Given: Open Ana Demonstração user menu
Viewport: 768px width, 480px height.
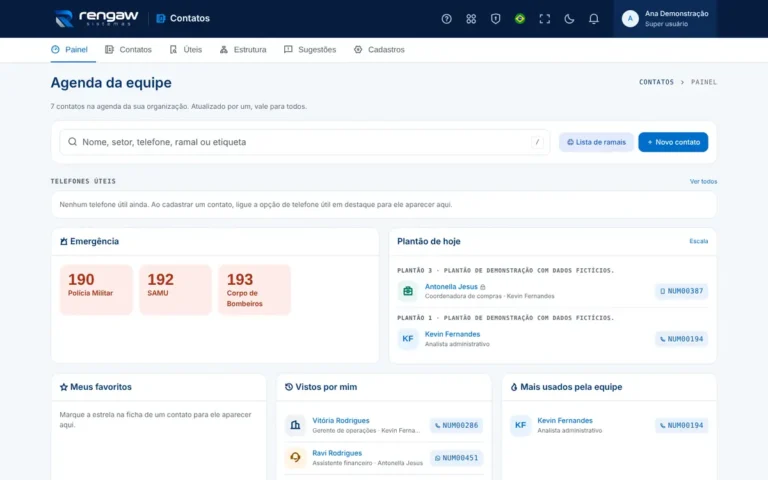Looking at the screenshot, I should pos(665,19).
